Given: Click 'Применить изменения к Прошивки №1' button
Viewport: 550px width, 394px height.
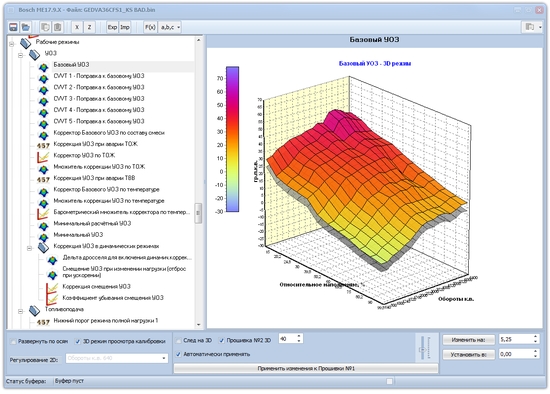Looking at the screenshot, I should [306, 368].
